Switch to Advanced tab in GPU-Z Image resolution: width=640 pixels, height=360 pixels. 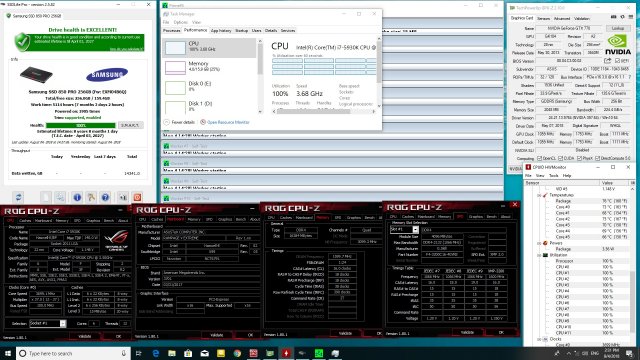(562, 18)
